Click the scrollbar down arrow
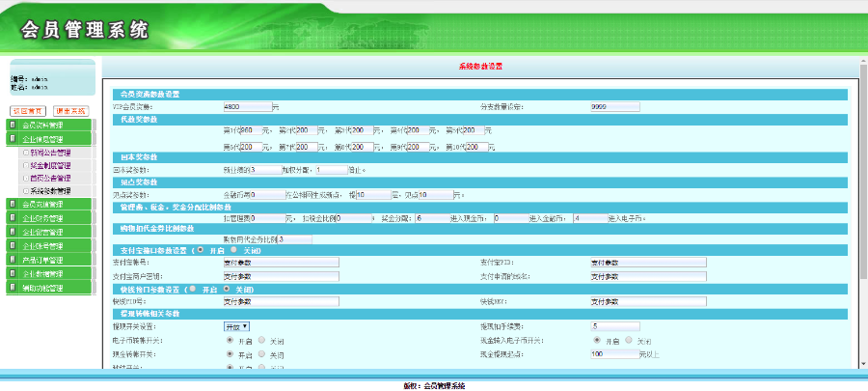Image resolution: width=868 pixels, height=391 pixels. coord(863,363)
